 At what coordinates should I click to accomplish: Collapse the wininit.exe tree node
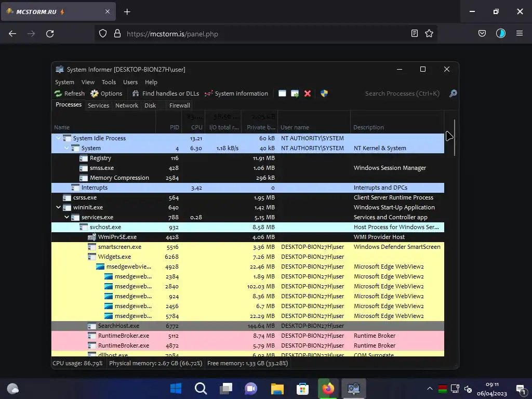point(58,207)
